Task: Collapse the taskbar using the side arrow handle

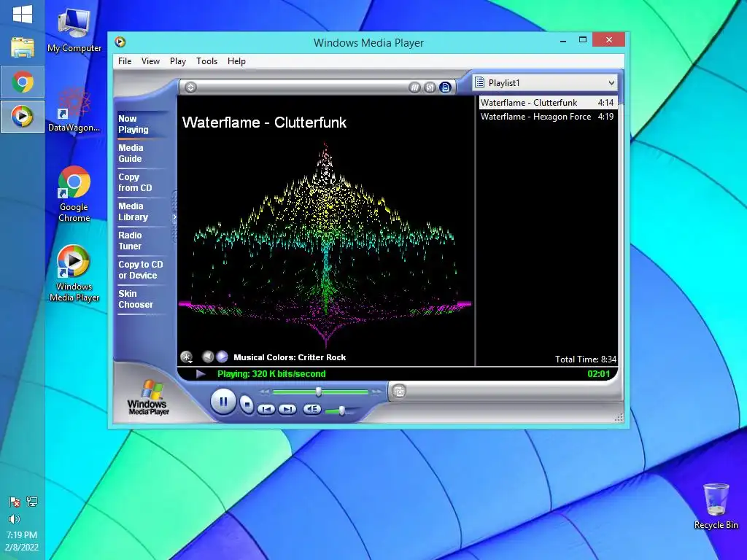Action: (x=174, y=217)
